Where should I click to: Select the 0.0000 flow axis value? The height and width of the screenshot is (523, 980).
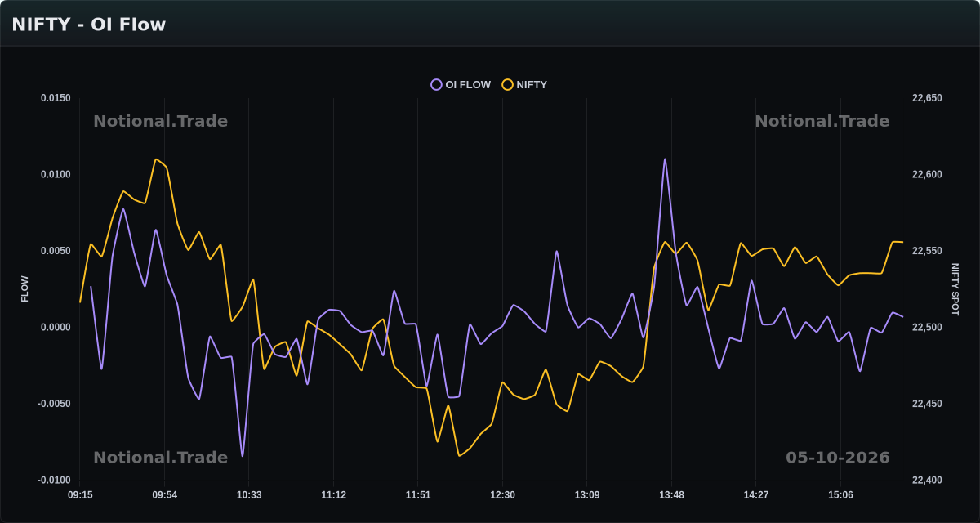[x=56, y=328]
